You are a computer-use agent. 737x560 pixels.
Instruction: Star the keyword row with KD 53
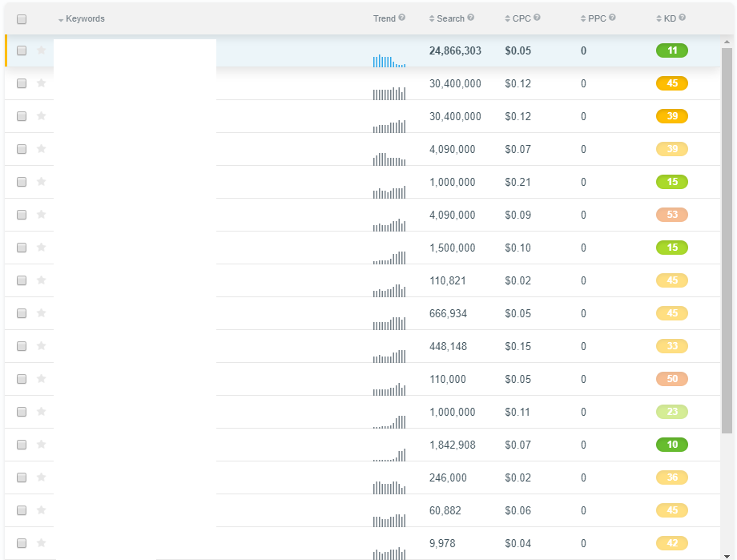point(42,215)
